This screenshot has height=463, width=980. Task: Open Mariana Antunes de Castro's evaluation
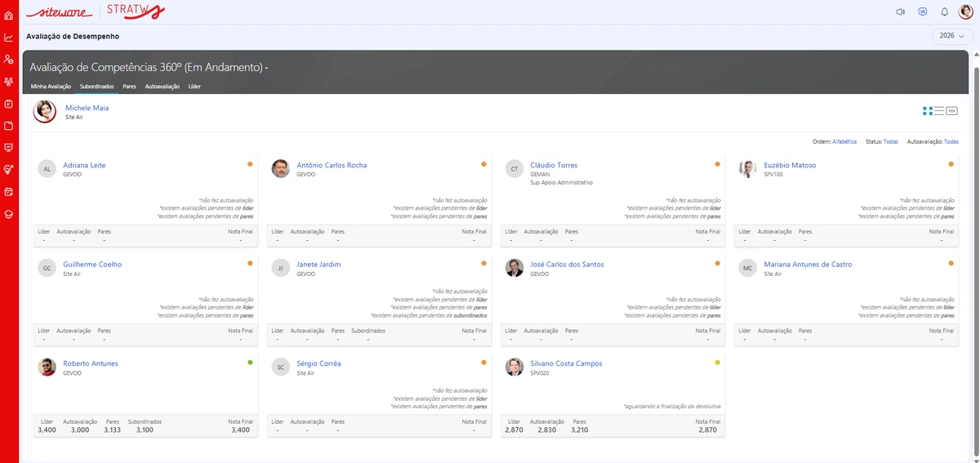point(808,265)
